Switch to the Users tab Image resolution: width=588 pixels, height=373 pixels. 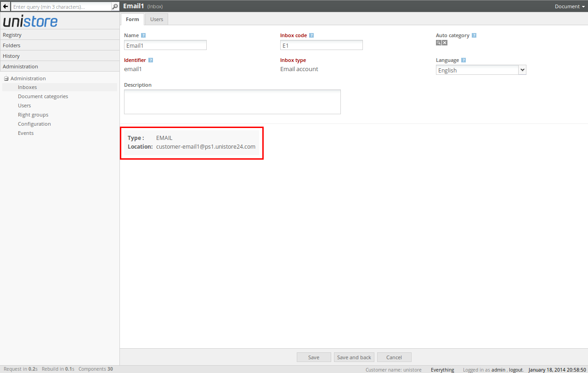[157, 19]
